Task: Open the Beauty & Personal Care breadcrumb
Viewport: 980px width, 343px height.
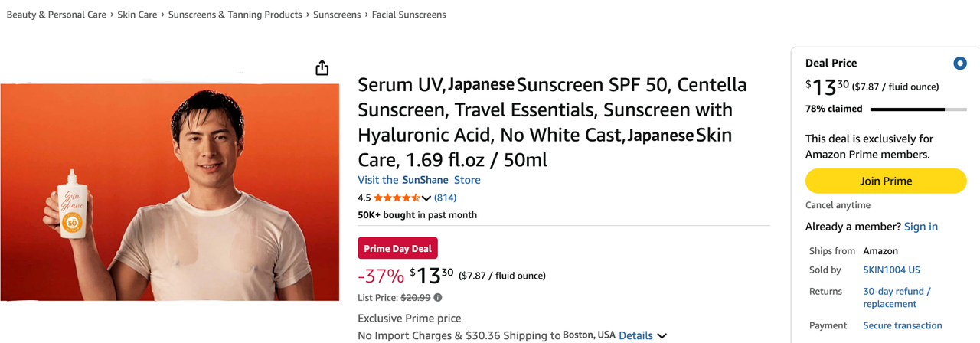Action: [x=57, y=15]
